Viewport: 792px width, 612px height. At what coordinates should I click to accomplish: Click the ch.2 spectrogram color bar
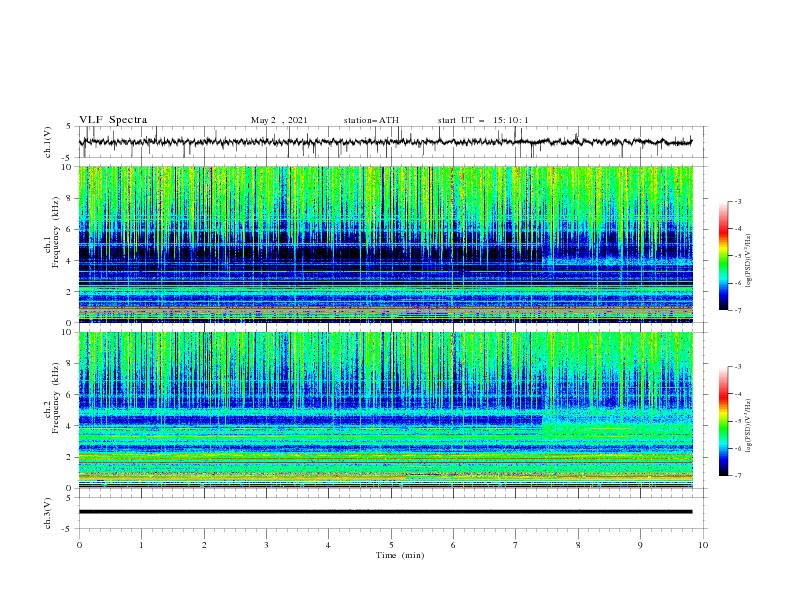(x=724, y=421)
